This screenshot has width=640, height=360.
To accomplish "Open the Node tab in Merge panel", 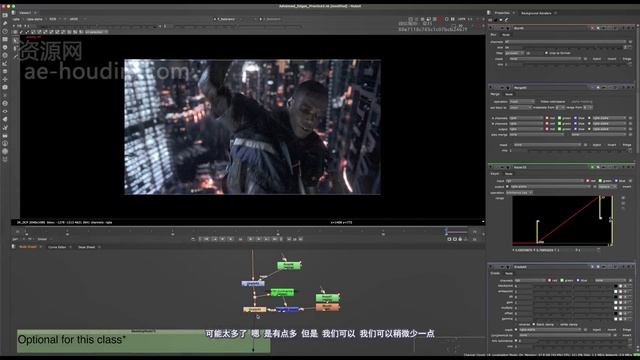I will pyautogui.click(x=509, y=94).
